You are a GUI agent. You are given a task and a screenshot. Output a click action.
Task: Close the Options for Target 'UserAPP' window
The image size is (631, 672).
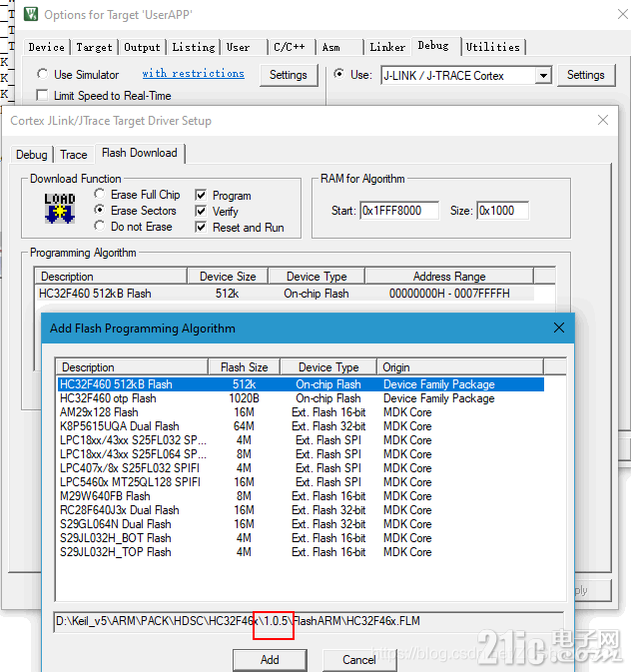point(623,14)
